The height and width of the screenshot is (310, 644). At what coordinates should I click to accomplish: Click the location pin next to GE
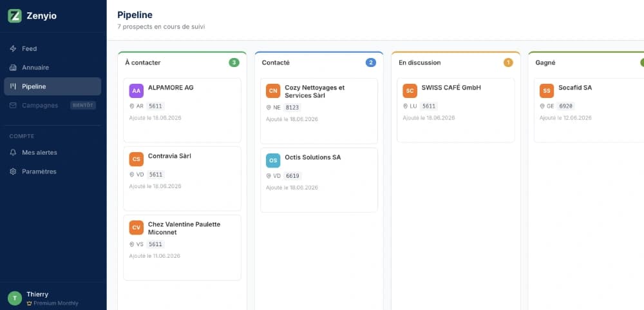coord(542,106)
